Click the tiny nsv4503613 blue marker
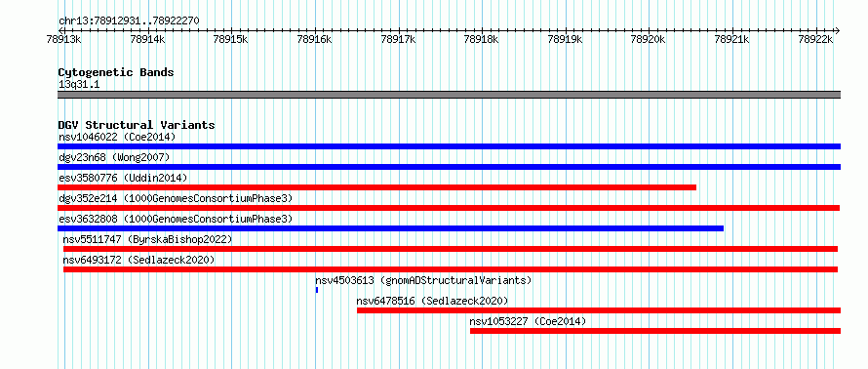The image size is (868, 369). (x=317, y=290)
